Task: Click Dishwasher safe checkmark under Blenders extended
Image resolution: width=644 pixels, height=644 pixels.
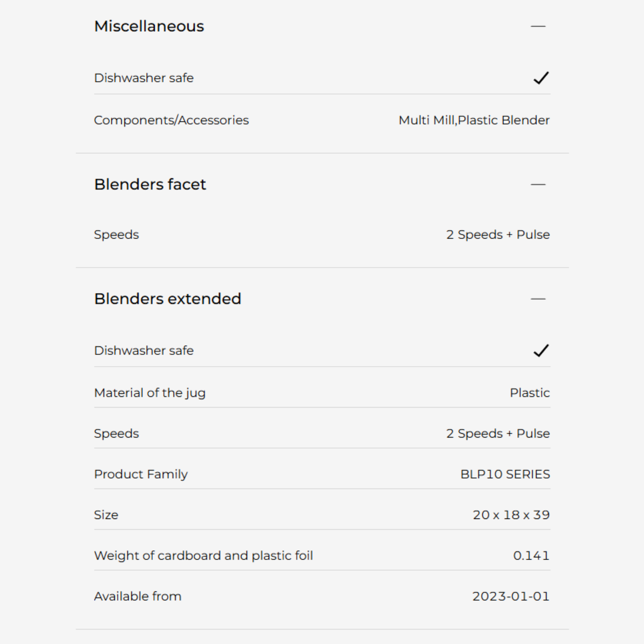Action: click(541, 351)
